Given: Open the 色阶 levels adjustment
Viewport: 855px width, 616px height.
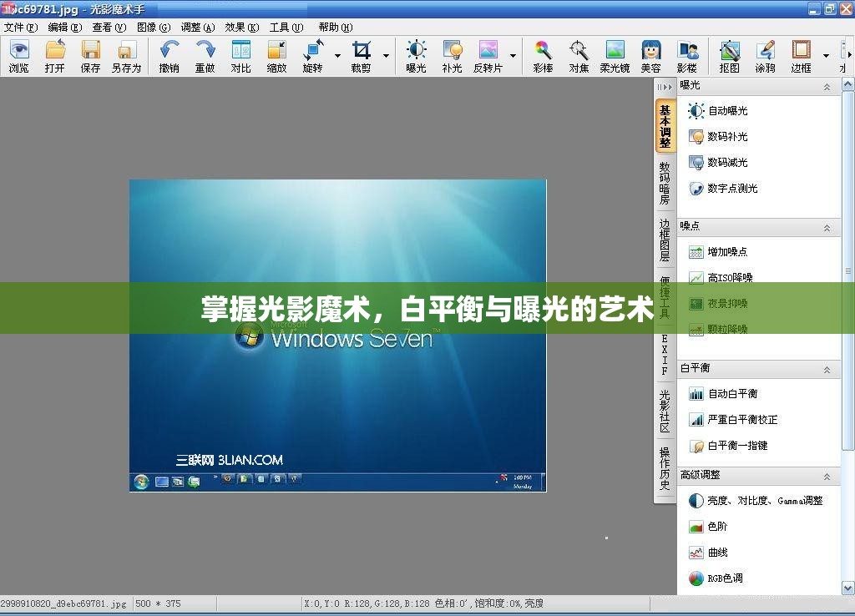Looking at the screenshot, I should coord(708,527).
